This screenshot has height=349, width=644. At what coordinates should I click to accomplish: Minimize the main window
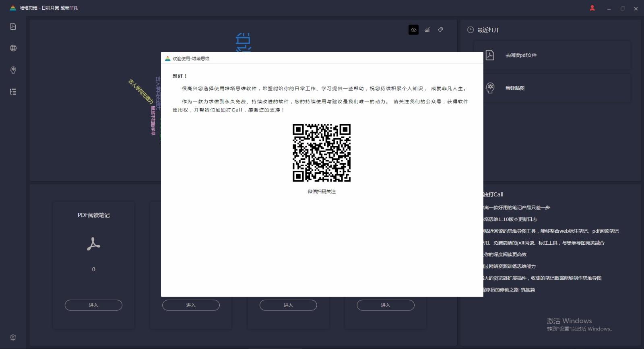pos(609,8)
